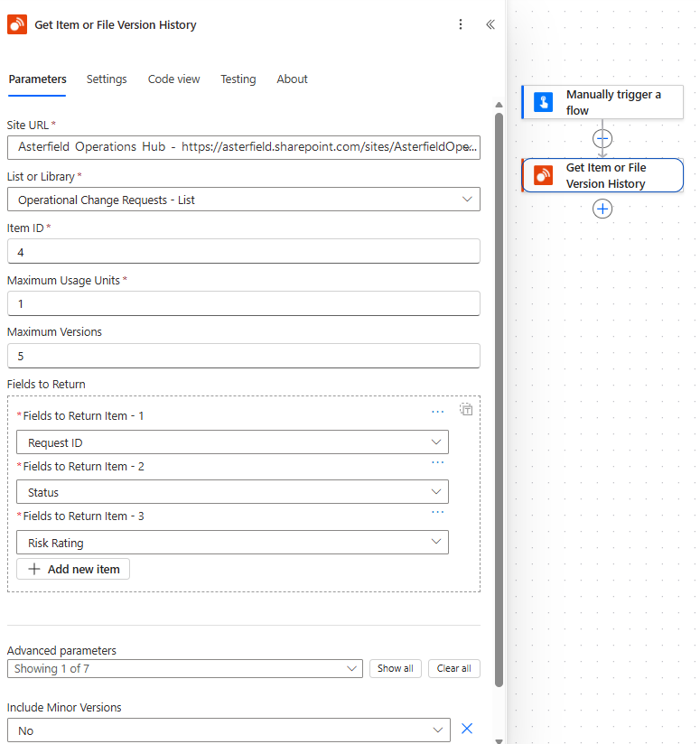Collapse the action details panel
The image size is (700, 744).
490,24
